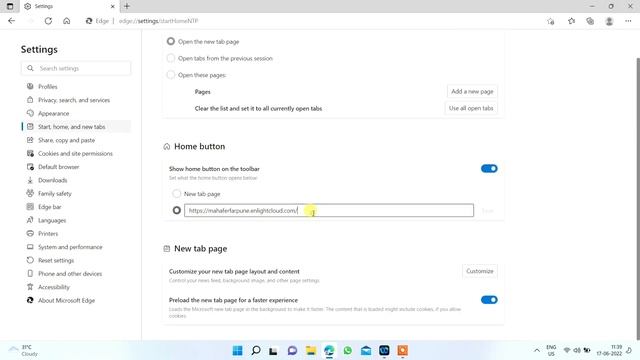The image size is (640, 360).
Task: Focus the Search settings field
Action: click(76, 68)
